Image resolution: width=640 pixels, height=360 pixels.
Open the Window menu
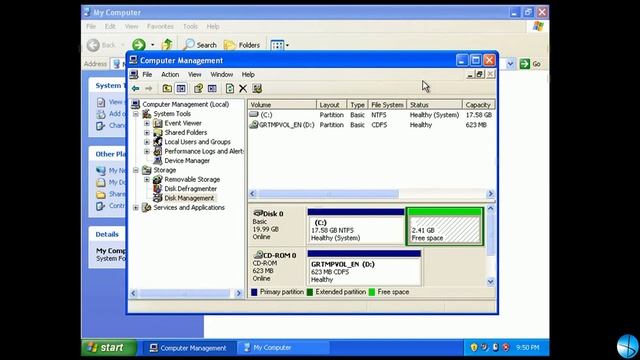coord(221,74)
